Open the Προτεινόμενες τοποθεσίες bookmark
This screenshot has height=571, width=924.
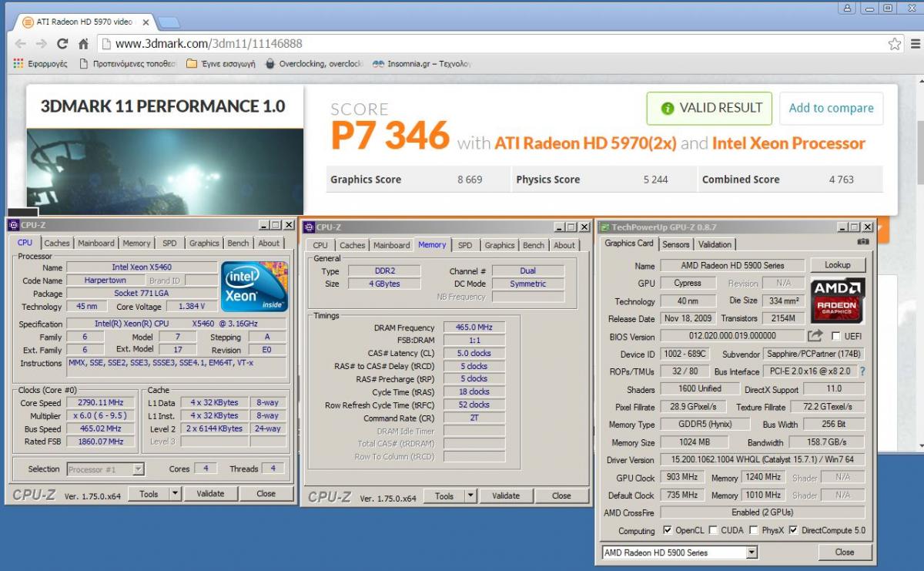(128, 64)
